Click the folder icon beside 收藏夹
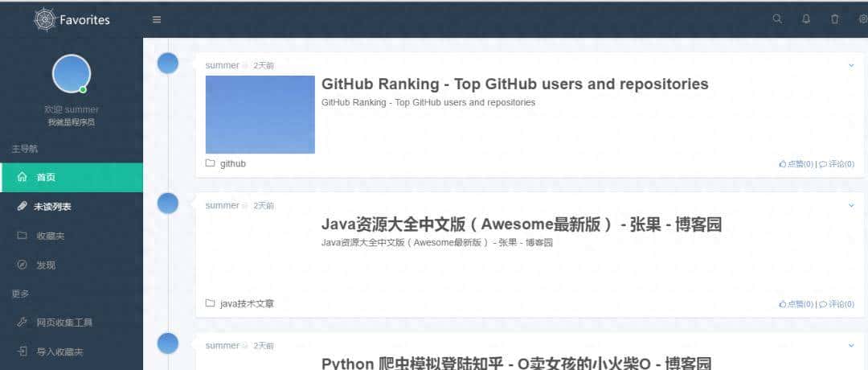Image resolution: width=868 pixels, height=370 pixels. point(23,236)
